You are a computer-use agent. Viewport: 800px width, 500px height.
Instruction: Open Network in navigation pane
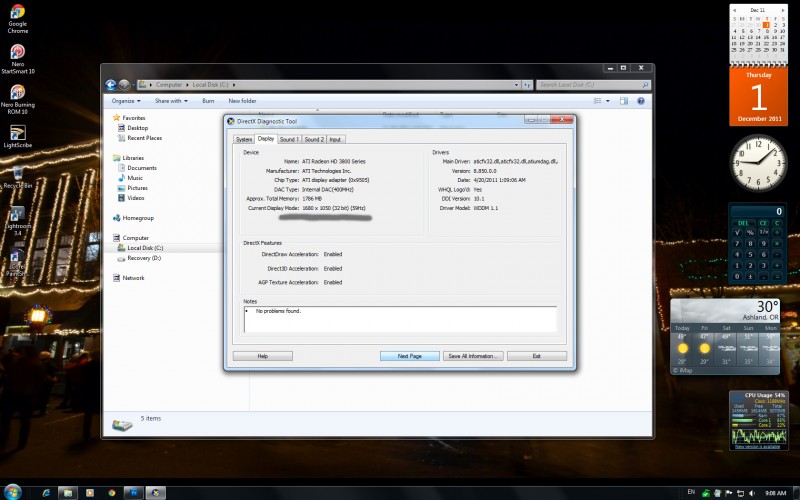pos(133,278)
